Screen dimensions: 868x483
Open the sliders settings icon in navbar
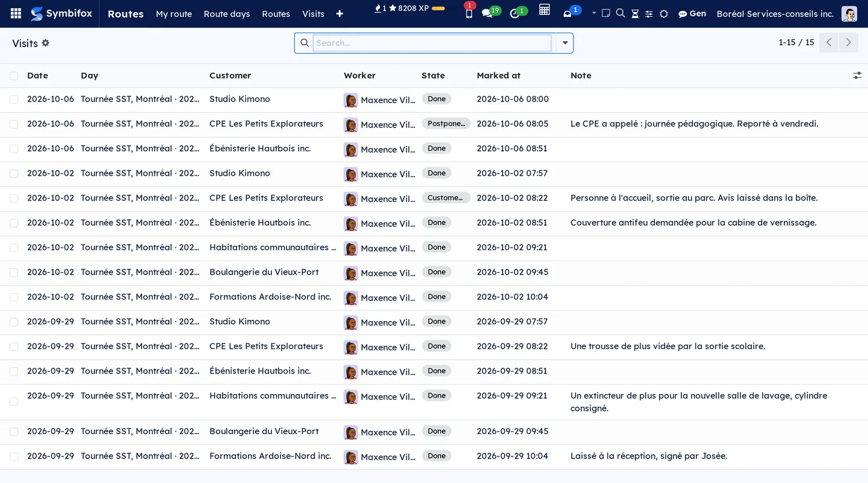pos(649,14)
